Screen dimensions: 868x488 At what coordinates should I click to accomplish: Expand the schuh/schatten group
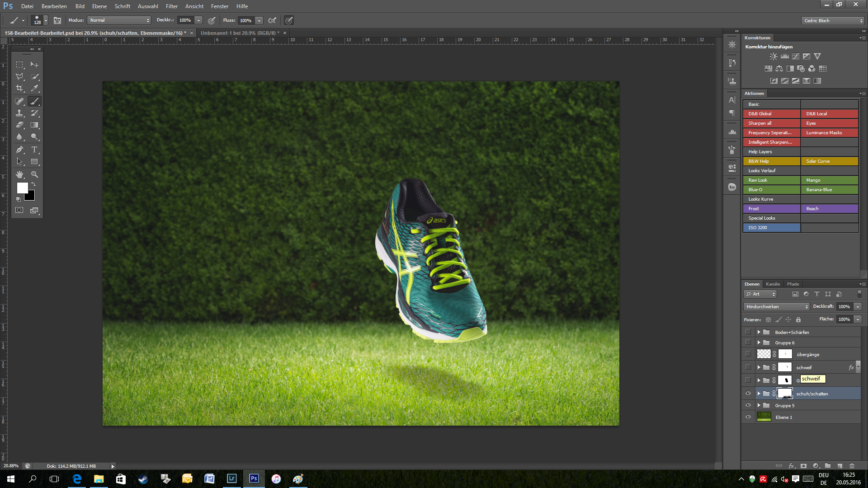[x=759, y=394]
